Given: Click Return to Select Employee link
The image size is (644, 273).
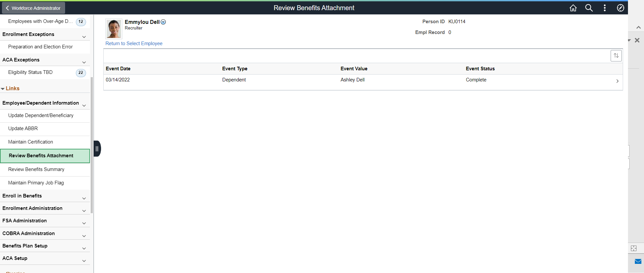Looking at the screenshot, I should (134, 43).
